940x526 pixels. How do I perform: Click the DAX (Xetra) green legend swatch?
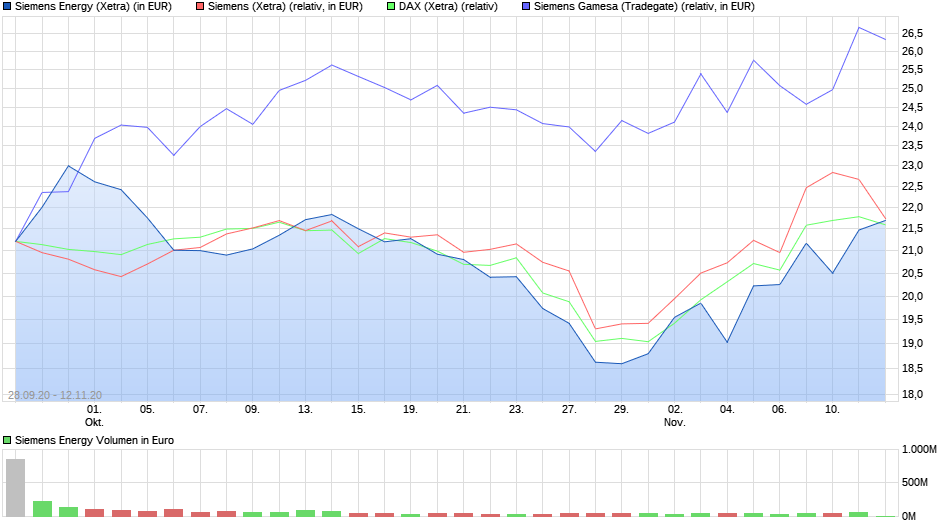391,7
